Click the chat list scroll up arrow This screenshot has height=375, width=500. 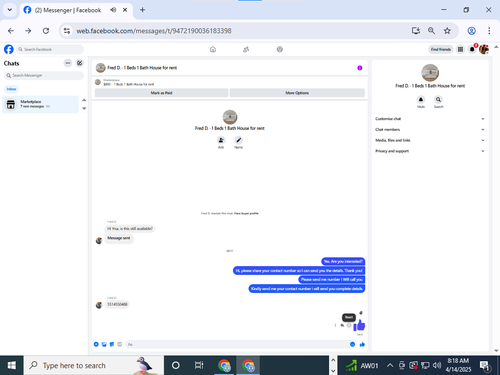click(x=84, y=100)
